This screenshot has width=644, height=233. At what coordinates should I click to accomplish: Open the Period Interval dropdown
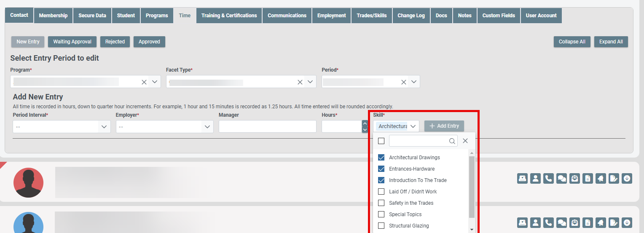(62, 126)
